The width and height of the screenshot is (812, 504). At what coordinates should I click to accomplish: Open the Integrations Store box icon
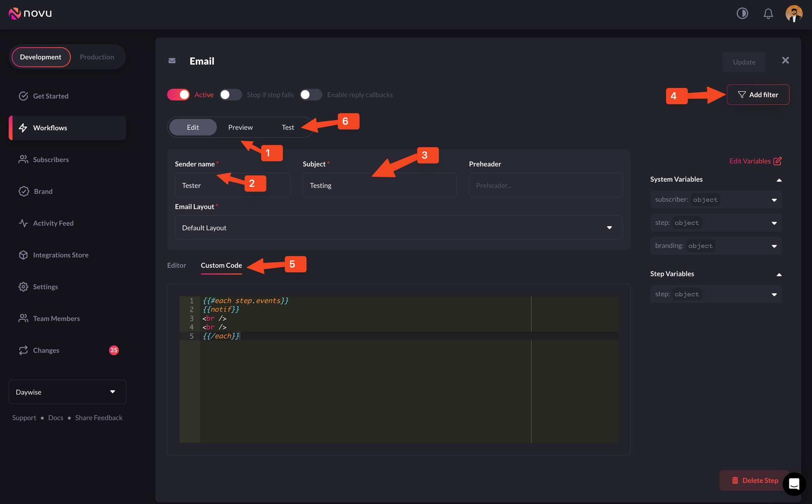(x=23, y=255)
